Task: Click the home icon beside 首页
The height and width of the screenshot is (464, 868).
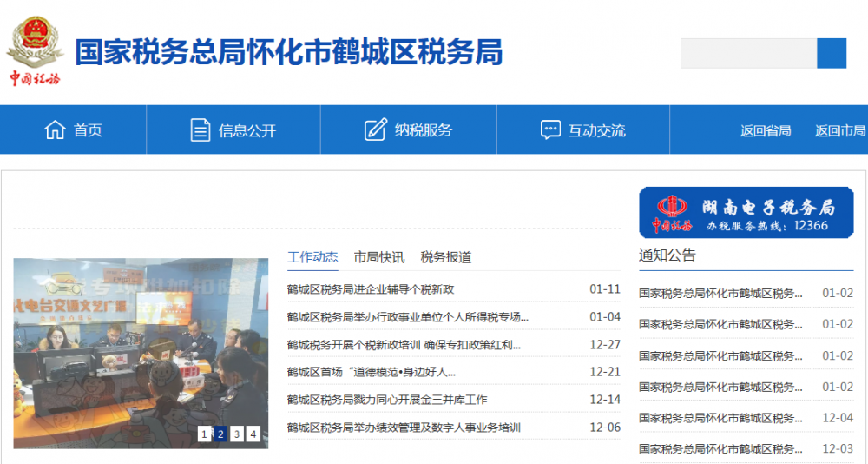Action: 55,130
